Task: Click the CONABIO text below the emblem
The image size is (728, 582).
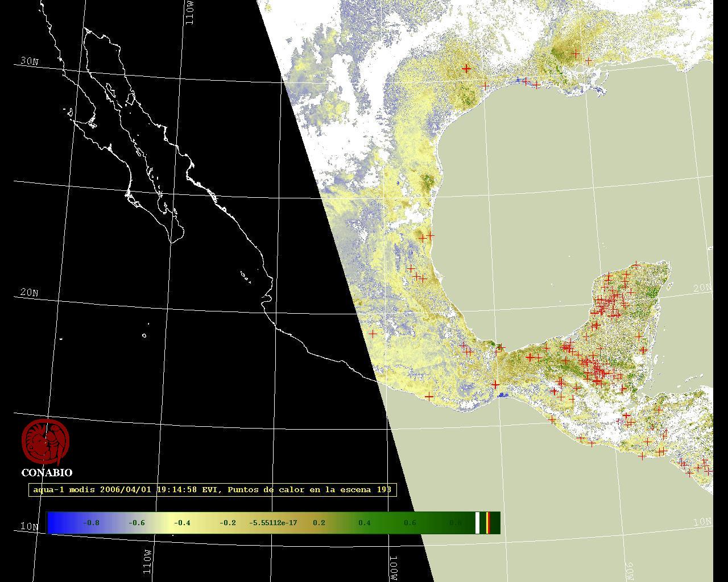Action: tap(47, 473)
